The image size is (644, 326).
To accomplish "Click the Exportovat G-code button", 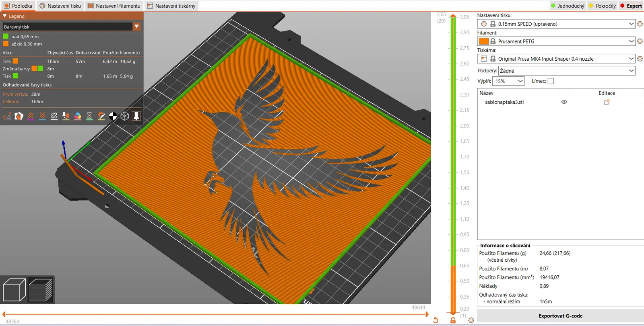I will click(x=560, y=316).
